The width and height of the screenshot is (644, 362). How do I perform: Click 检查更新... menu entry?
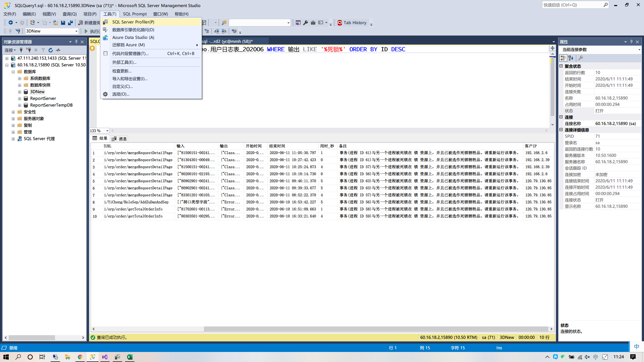[151, 71]
